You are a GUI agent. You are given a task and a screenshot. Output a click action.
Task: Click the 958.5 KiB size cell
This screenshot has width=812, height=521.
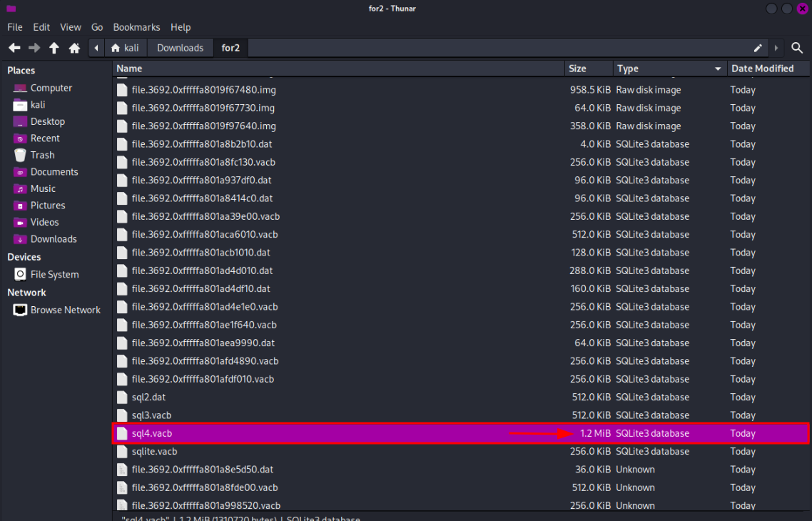coord(590,90)
